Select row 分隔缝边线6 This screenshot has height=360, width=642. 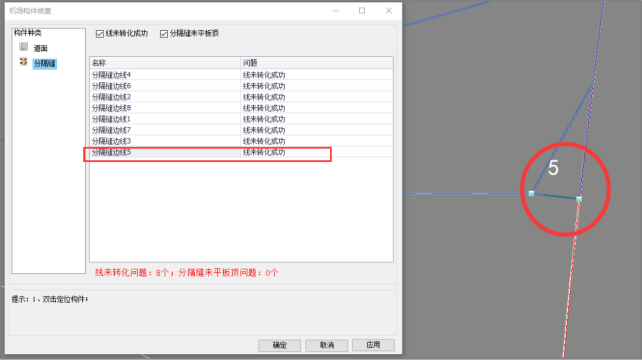[x=241, y=86]
